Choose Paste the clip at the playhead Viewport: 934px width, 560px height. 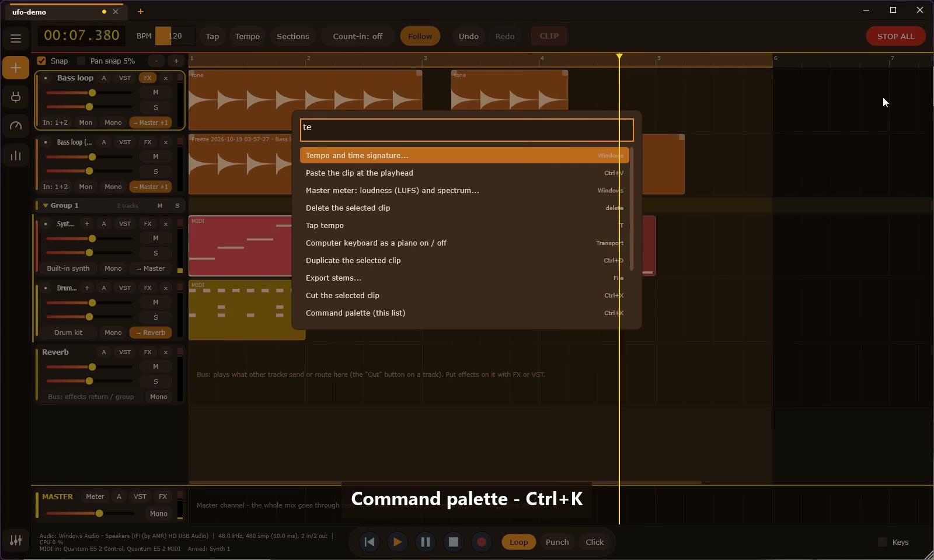[x=465, y=173]
